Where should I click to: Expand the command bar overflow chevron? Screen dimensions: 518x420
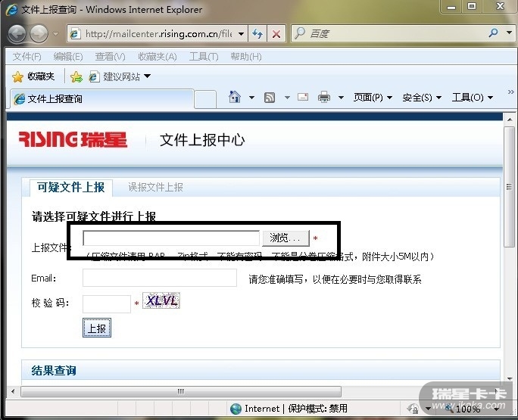tap(510, 92)
